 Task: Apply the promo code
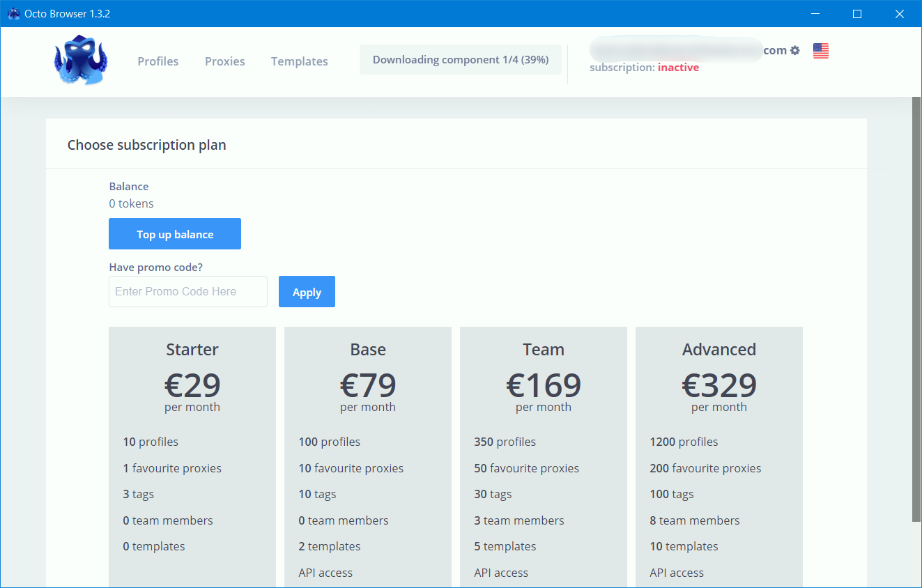307,292
